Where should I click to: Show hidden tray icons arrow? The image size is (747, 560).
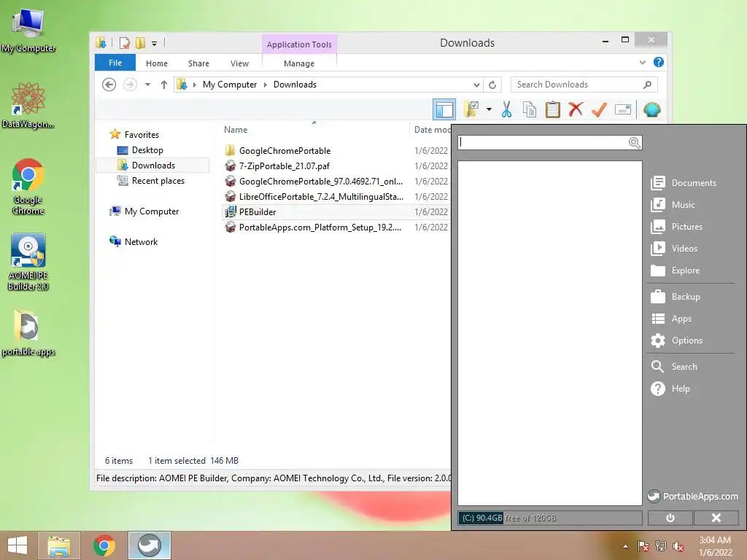pyautogui.click(x=625, y=545)
